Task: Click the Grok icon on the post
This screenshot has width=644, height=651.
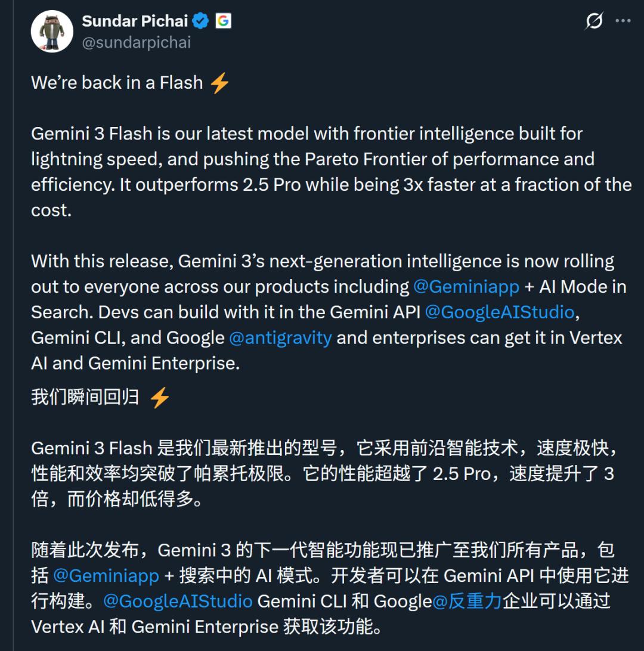Action: (594, 21)
